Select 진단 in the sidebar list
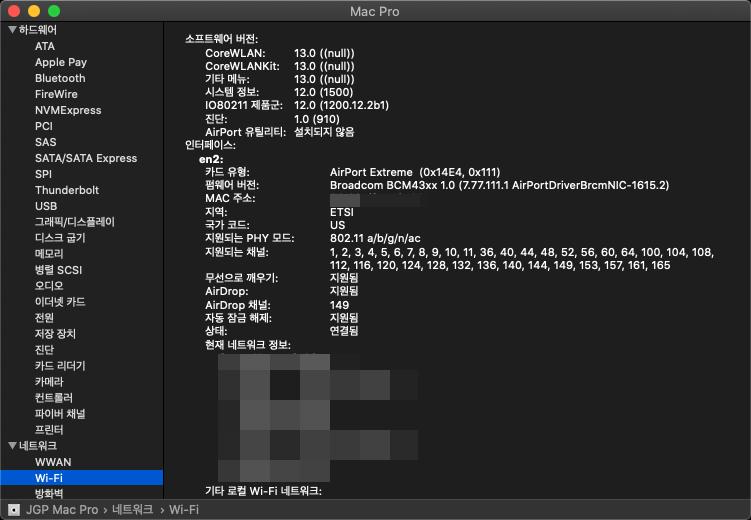This screenshot has height=520, width=751. [x=44, y=350]
